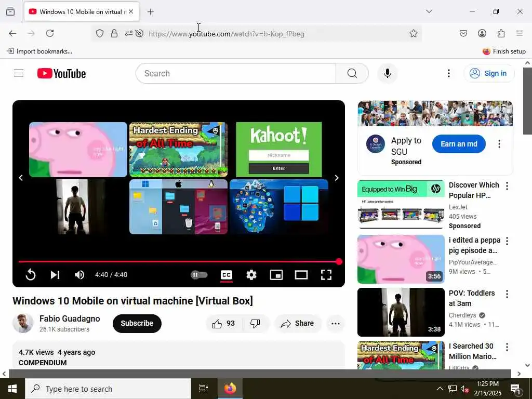Replay the video
The height and width of the screenshot is (399, 532).
tap(31, 274)
